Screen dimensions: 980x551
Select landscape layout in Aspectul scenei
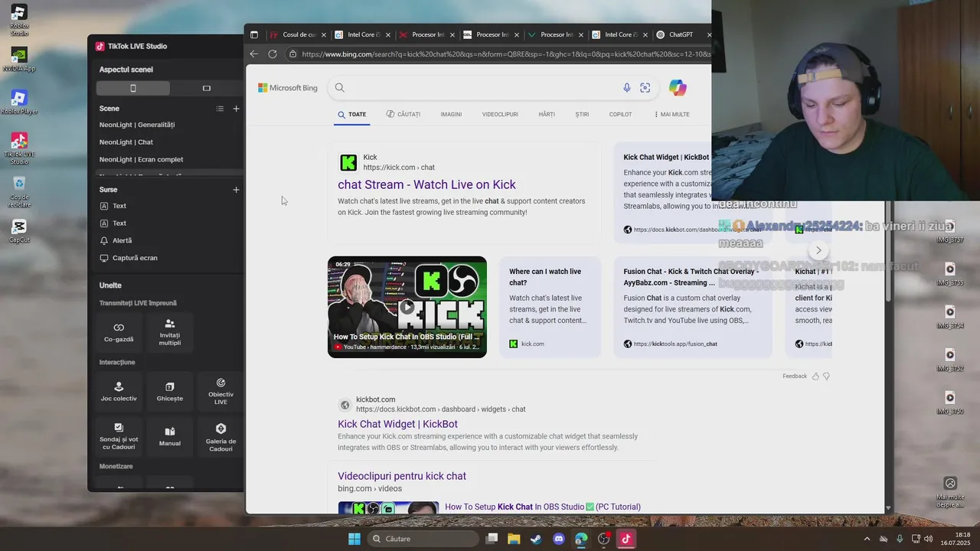tap(206, 88)
